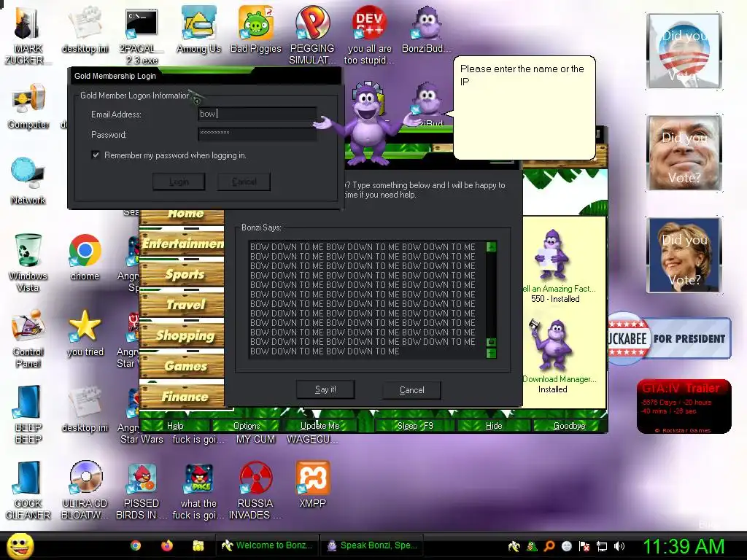The width and height of the screenshot is (747, 560).
Task: Click the Hillary Clinton 'Did you Vote?' gadget
Action: pos(684,255)
